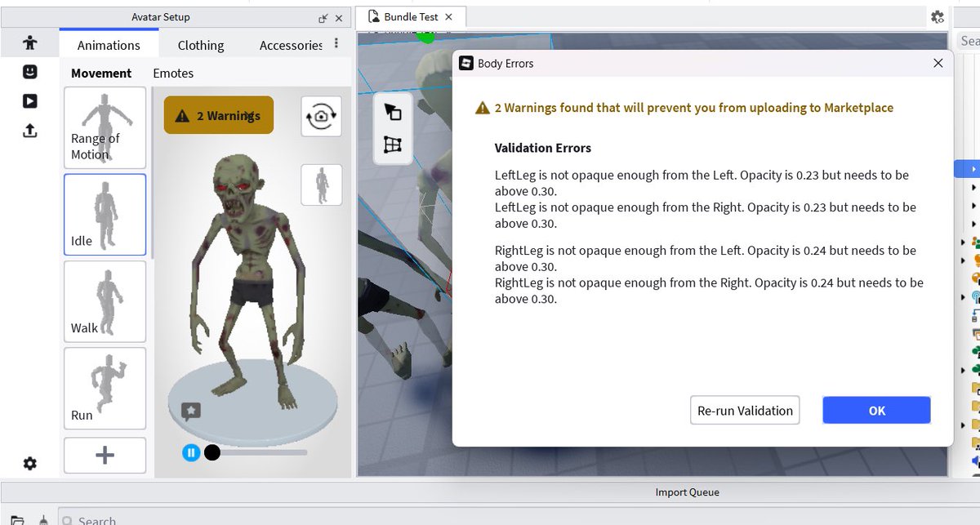The height and width of the screenshot is (525, 980).
Task: Click the RightLeg Right opacity error text
Action: 709,291
